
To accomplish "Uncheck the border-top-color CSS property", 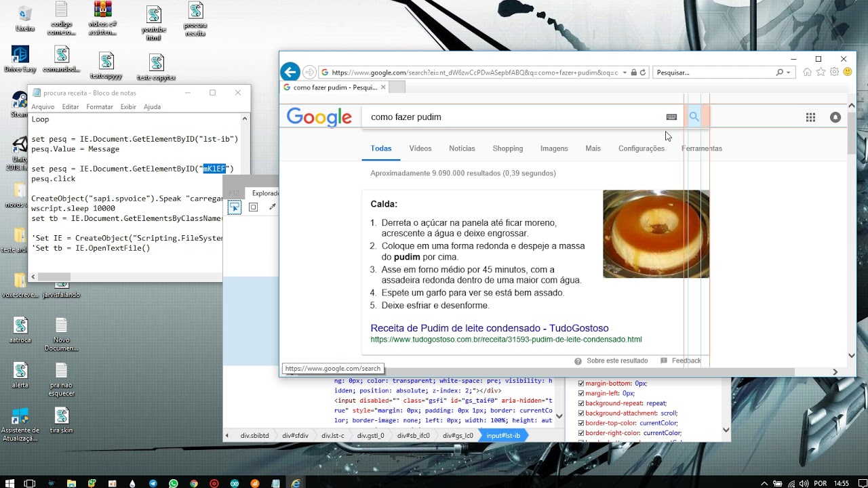I will click(x=580, y=423).
